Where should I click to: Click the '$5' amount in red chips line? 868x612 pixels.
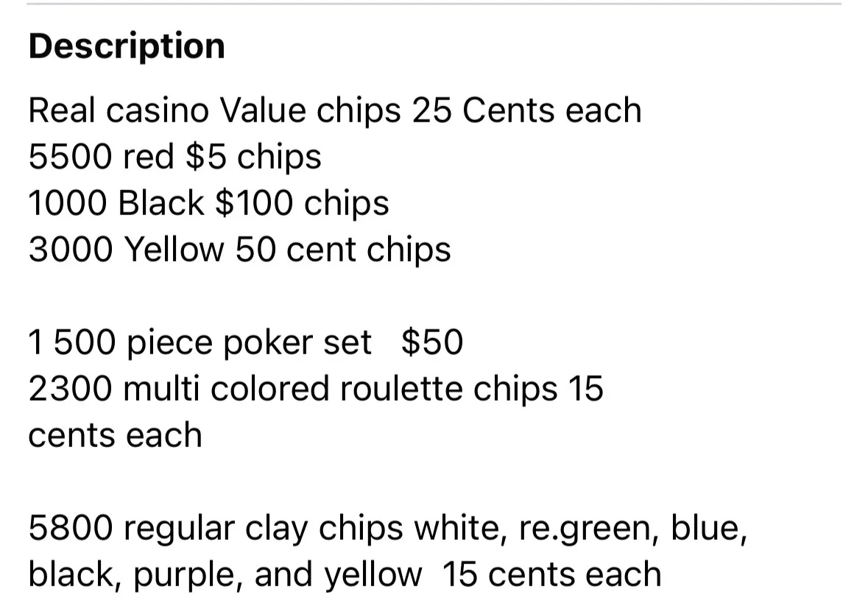click(x=206, y=157)
